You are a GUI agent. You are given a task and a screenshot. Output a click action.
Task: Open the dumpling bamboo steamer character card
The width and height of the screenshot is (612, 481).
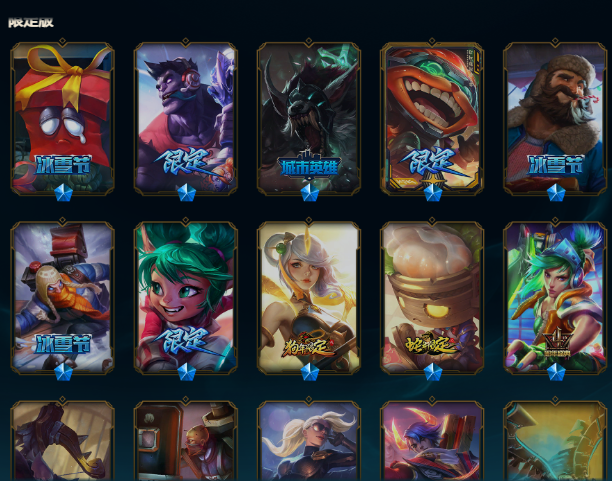pyautogui.click(x=432, y=298)
